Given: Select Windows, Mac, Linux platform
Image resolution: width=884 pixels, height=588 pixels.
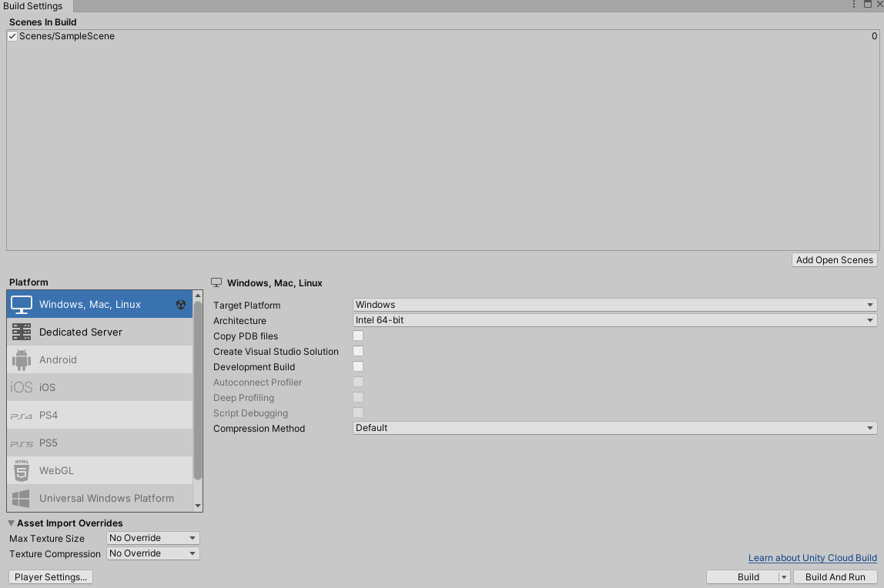Looking at the screenshot, I should 100,304.
